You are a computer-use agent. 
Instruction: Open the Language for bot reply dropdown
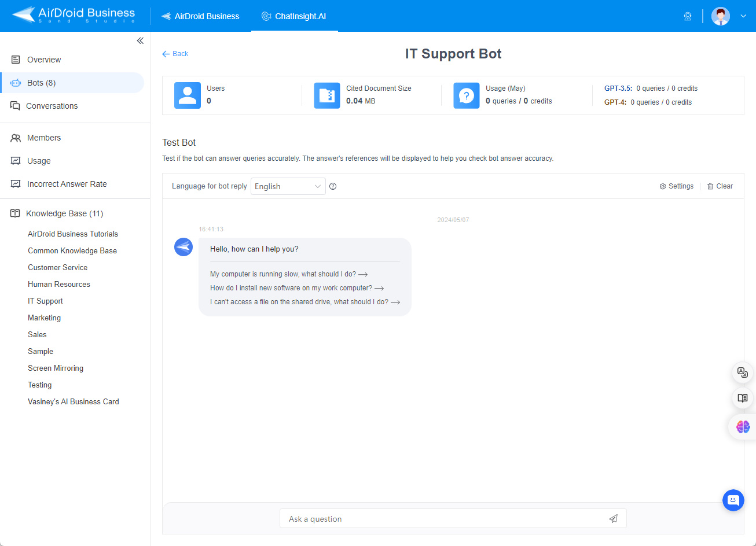[288, 186]
